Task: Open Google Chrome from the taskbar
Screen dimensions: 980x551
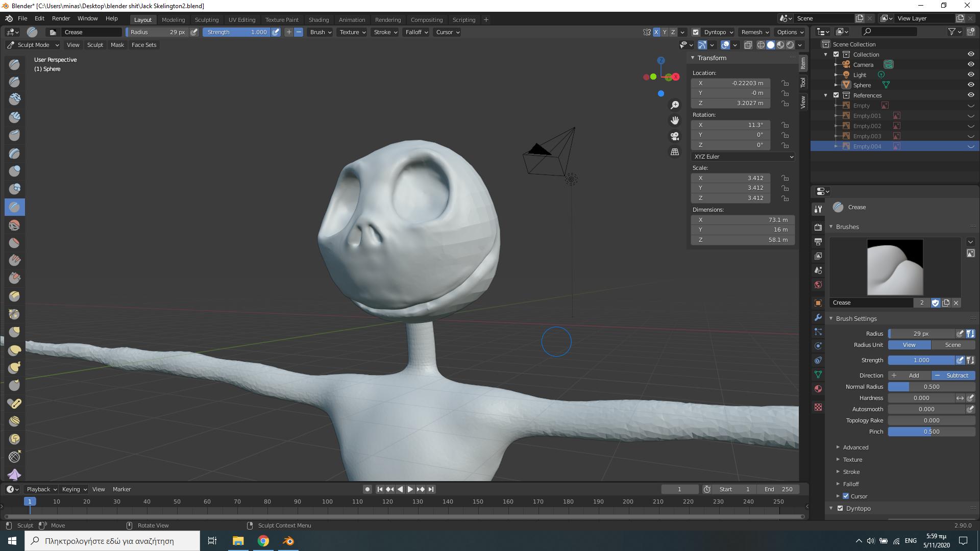Action: (263, 540)
